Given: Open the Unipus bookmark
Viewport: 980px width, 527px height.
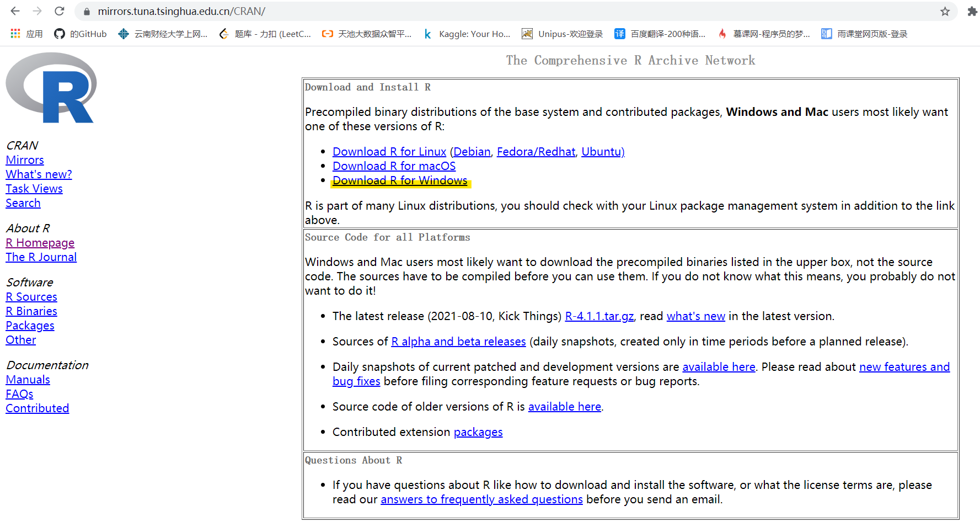Looking at the screenshot, I should (563, 34).
